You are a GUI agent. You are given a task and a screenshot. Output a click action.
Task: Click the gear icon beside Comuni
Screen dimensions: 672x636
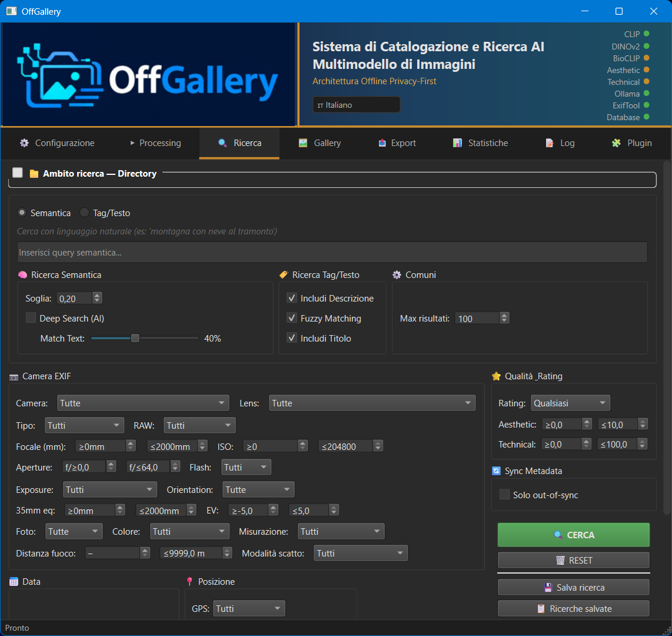click(x=397, y=275)
